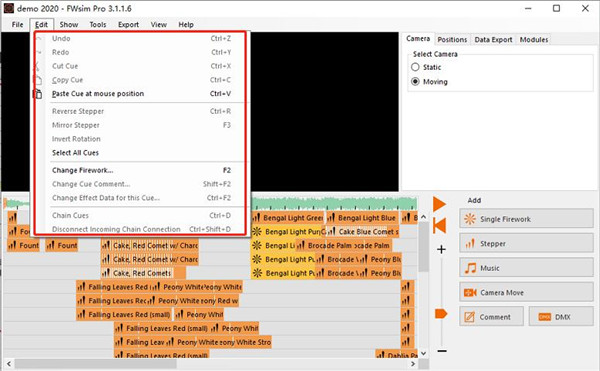This screenshot has height=371, width=600.
Task: Open the Export menu
Action: tap(128, 24)
